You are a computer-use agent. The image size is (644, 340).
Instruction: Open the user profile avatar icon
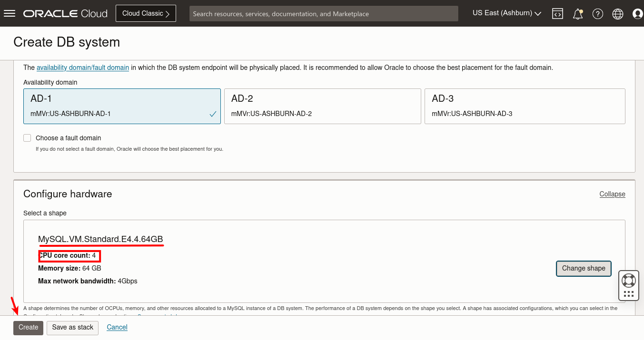click(638, 14)
